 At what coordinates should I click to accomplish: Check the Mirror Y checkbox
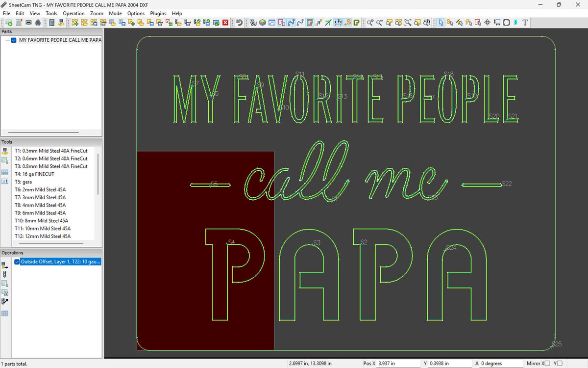click(560, 364)
